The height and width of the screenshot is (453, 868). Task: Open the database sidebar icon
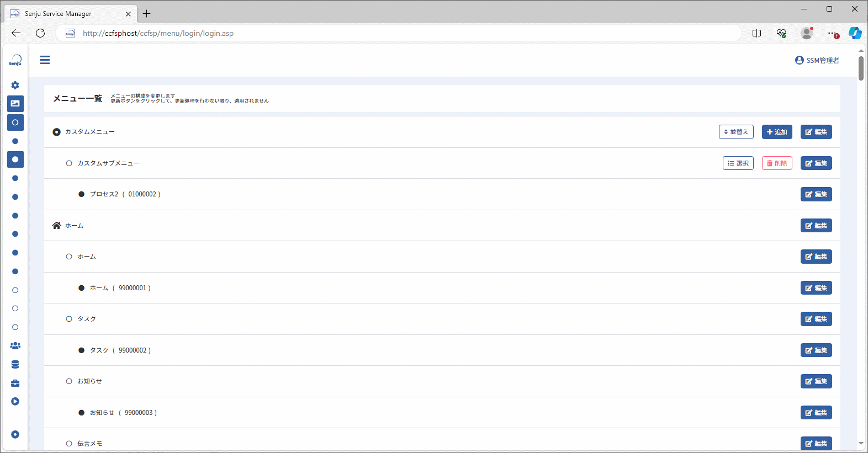(x=15, y=365)
